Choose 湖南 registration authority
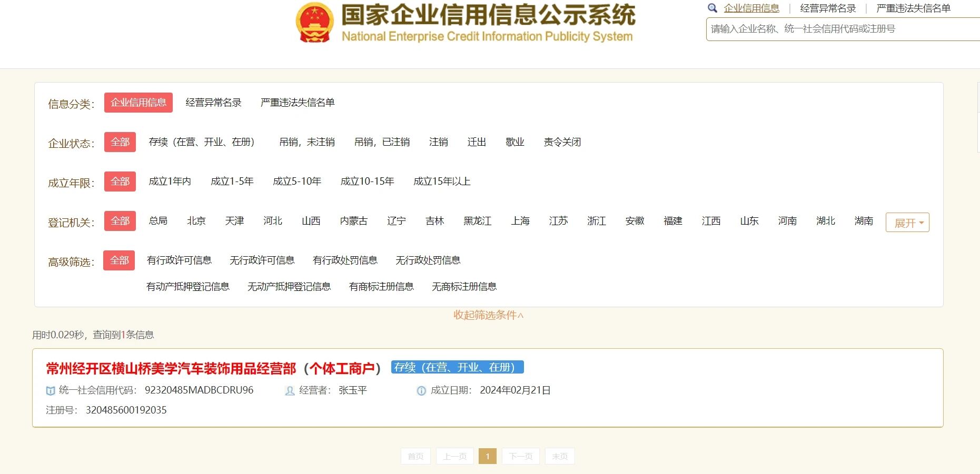Viewport: 980px width, 474px height. pyautogui.click(x=864, y=221)
